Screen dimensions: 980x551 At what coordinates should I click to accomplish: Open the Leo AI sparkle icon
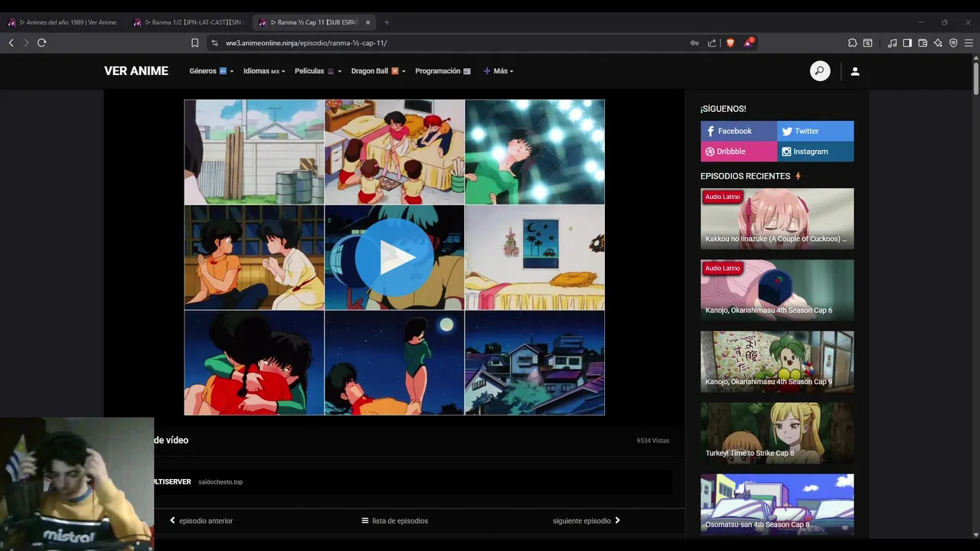point(938,43)
